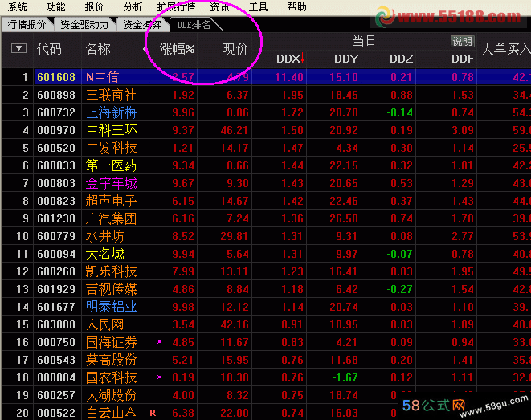Click DDZ value -0.27 for 吉视传媒
Viewport: 531px width, 420px height.
399,289
